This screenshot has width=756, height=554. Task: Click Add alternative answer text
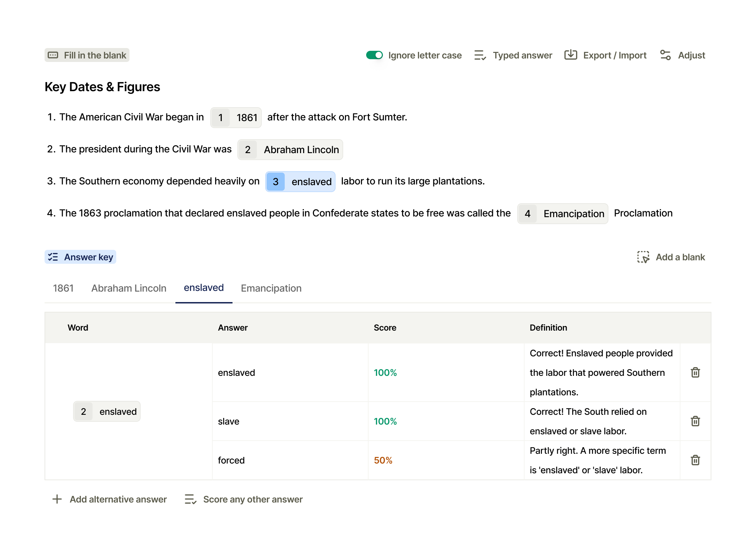click(118, 499)
